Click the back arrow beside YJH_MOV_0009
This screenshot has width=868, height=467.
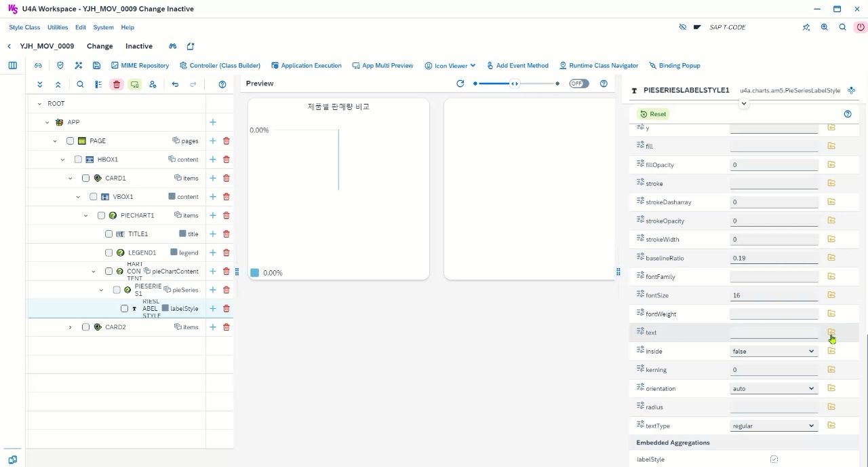9,46
